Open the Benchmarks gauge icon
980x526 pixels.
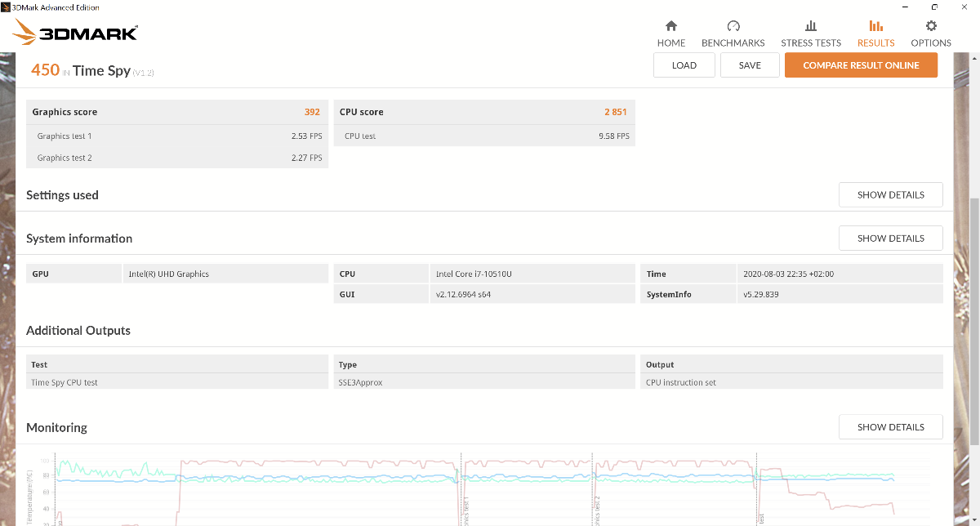point(733,26)
